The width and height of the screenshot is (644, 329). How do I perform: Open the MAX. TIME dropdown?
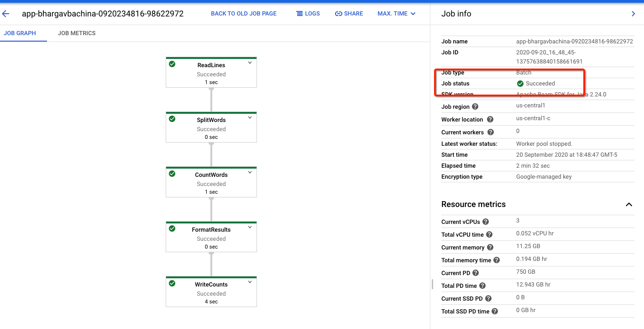pyautogui.click(x=396, y=13)
